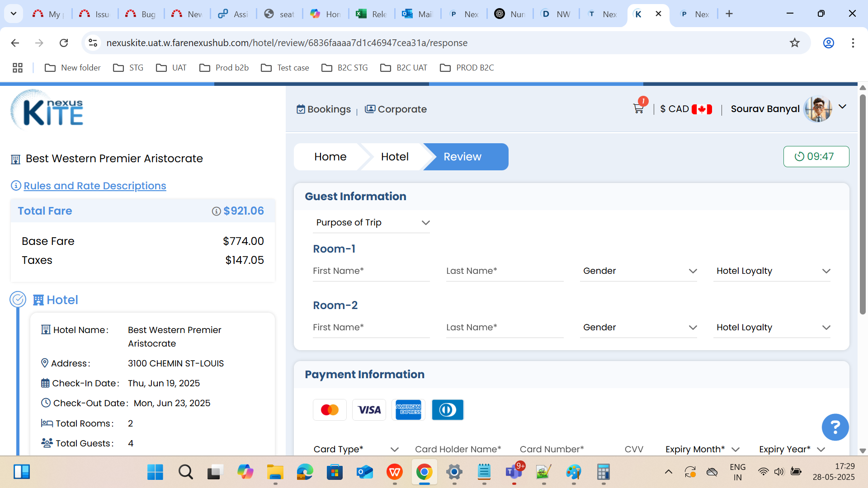Open Room-2 Gender dropdown

point(638,328)
